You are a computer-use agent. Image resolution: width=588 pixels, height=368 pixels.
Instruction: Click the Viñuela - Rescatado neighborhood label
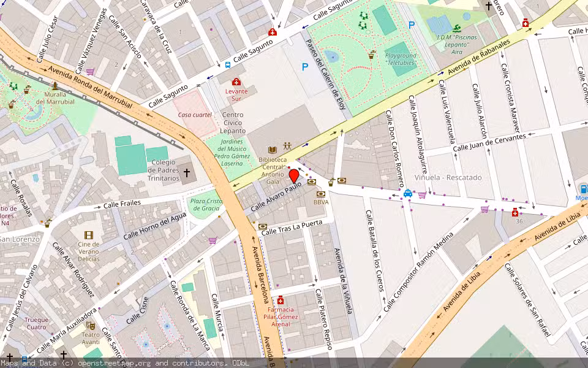point(448,178)
